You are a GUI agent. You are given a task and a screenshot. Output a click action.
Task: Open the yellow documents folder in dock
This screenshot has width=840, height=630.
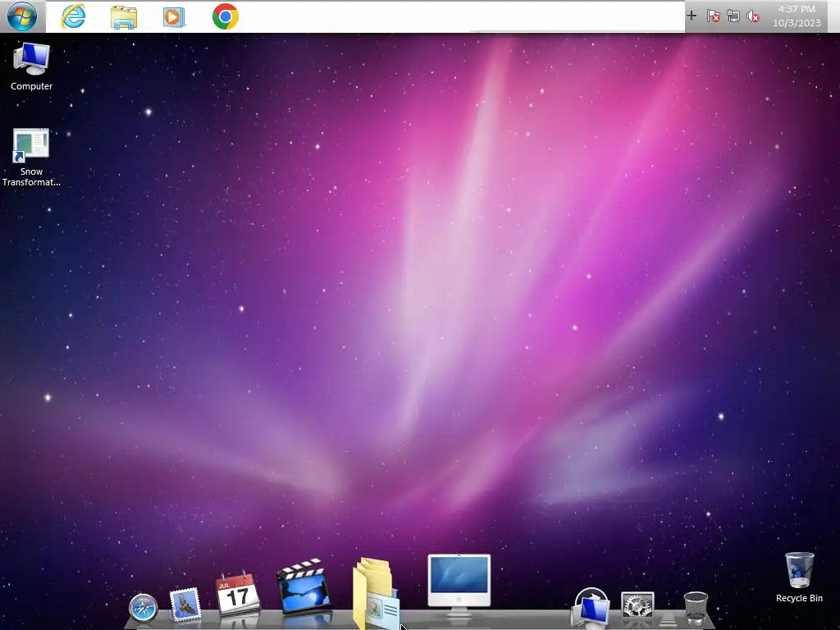(x=376, y=593)
